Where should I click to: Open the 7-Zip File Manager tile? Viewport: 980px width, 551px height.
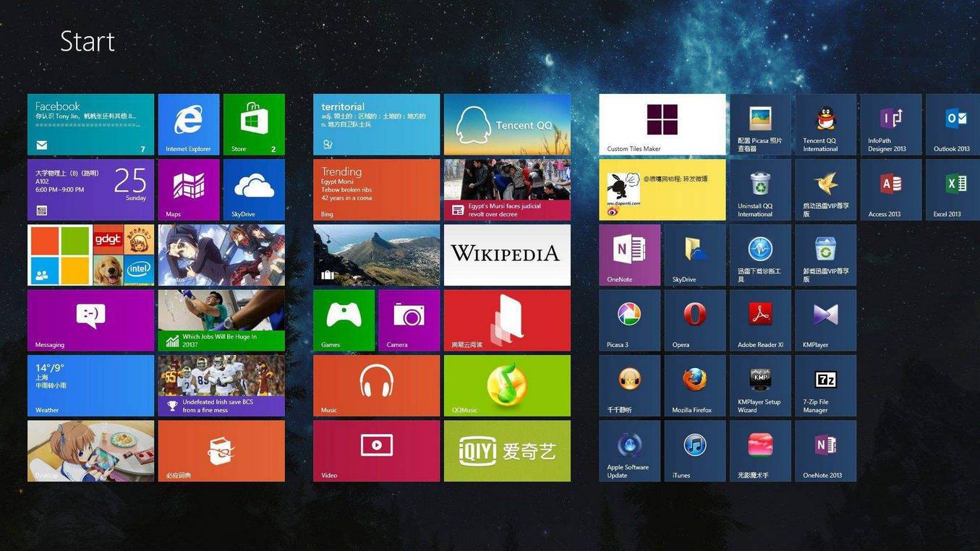[825, 385]
